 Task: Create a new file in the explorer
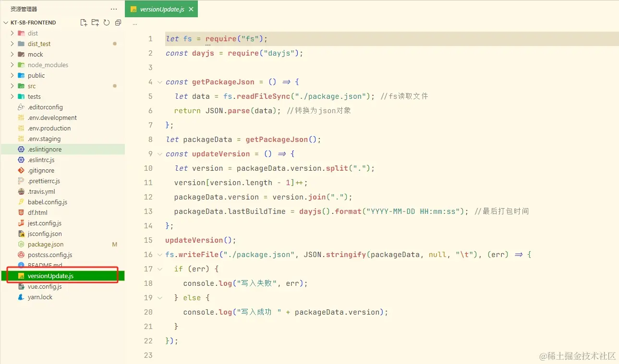pyautogui.click(x=83, y=22)
